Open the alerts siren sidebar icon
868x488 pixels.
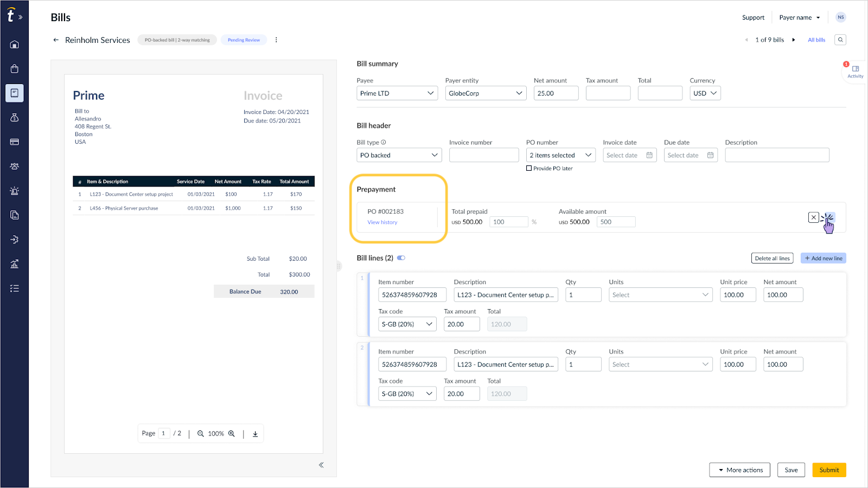pyautogui.click(x=15, y=191)
